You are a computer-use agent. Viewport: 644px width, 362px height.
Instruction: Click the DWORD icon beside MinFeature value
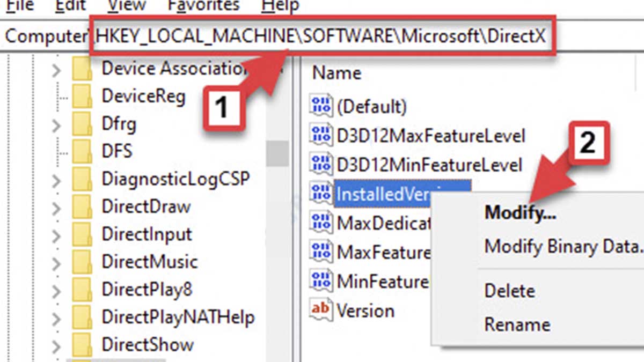[x=320, y=281]
